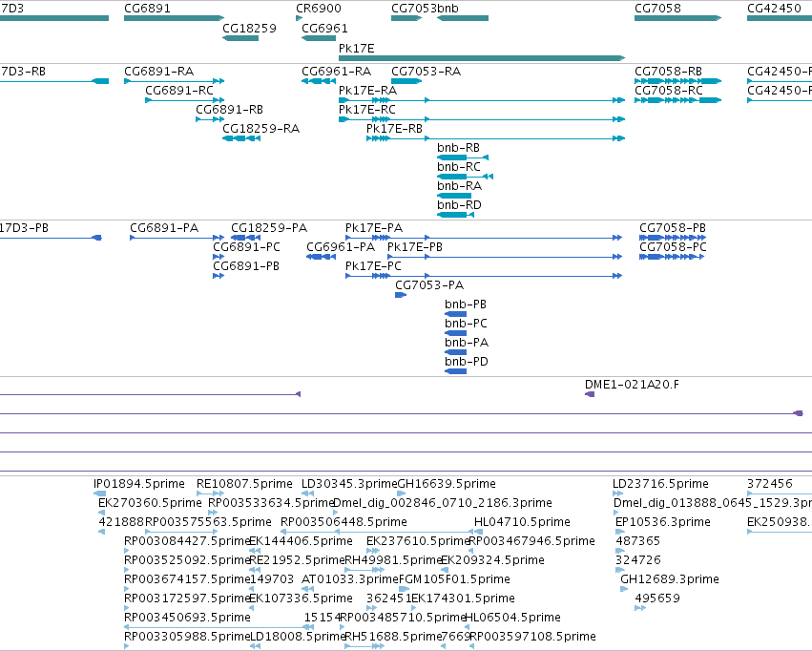Open Dmel_dig_002846_0710_2186.3prime label
This screenshot has width=812, height=651.
tap(443, 503)
